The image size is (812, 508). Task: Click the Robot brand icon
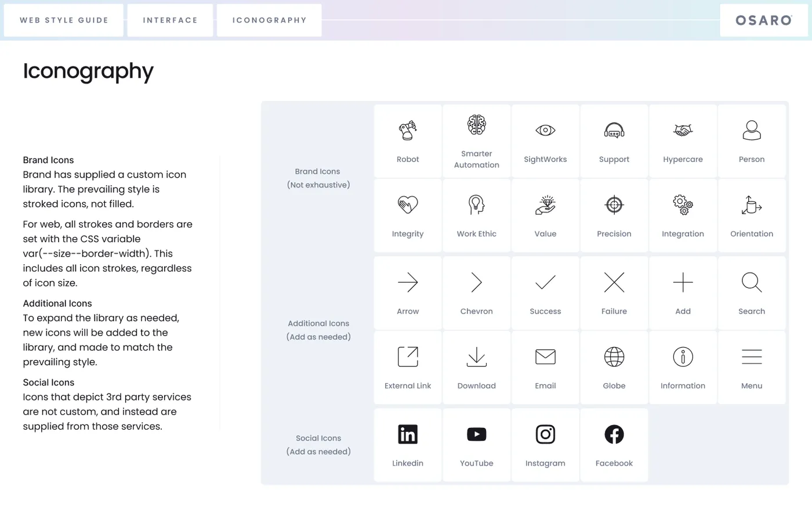(408, 131)
